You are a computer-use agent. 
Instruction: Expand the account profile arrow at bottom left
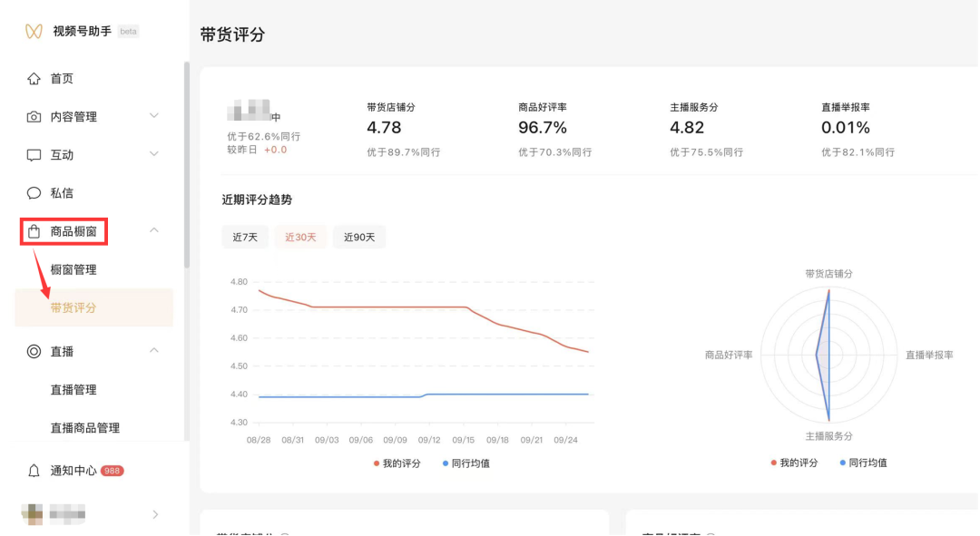pyautogui.click(x=156, y=513)
